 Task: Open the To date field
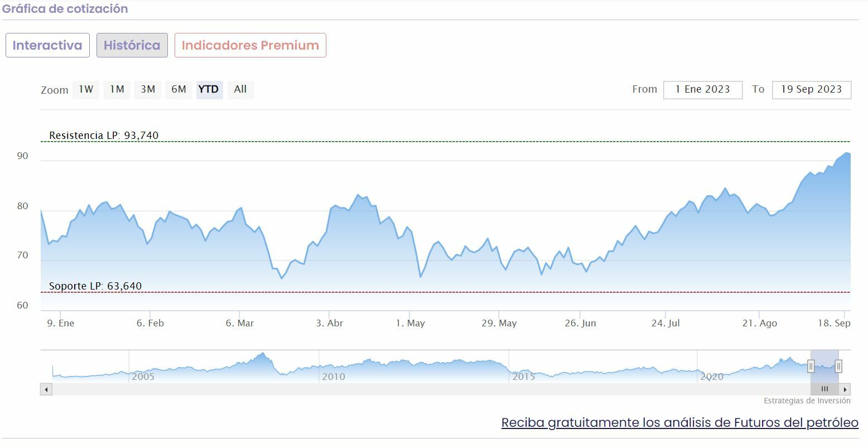[x=811, y=89]
